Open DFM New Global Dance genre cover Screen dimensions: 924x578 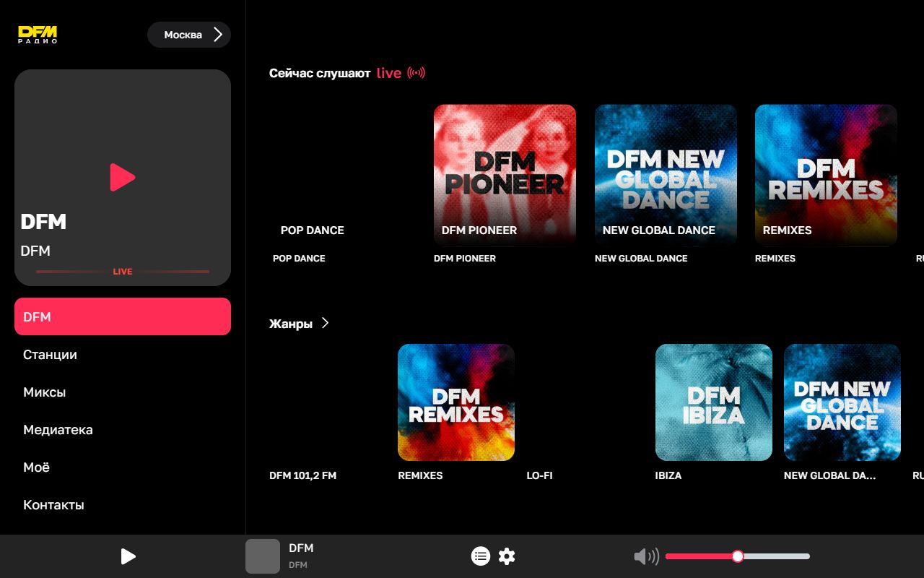[842, 402]
